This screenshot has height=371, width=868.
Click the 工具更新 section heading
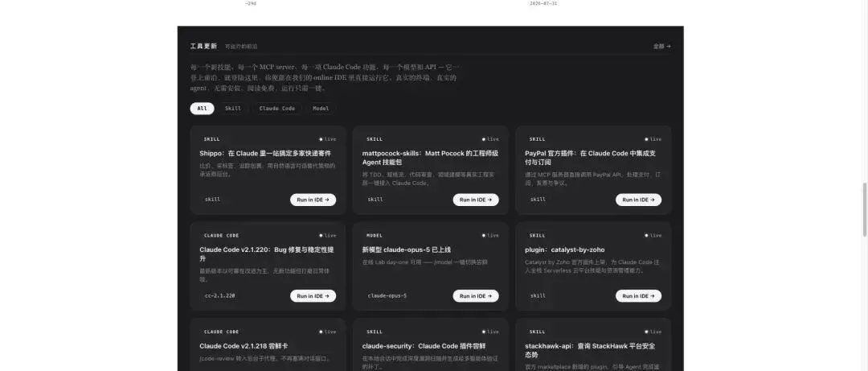[x=203, y=47]
